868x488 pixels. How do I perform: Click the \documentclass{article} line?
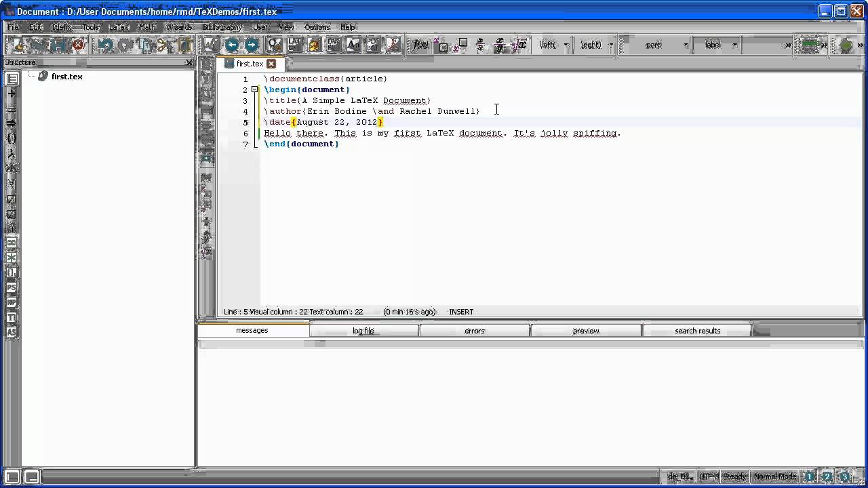coord(325,79)
